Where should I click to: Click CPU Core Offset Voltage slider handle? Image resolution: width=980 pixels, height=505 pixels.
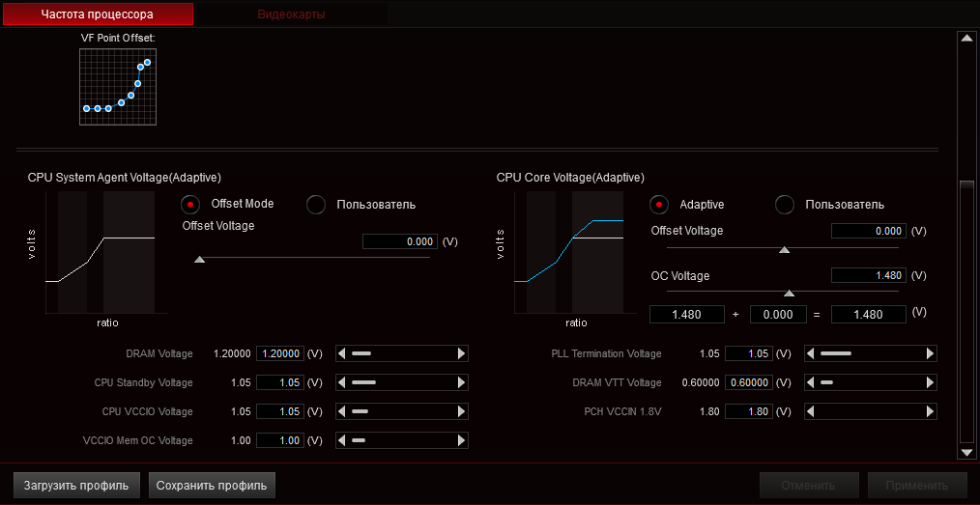[784, 250]
